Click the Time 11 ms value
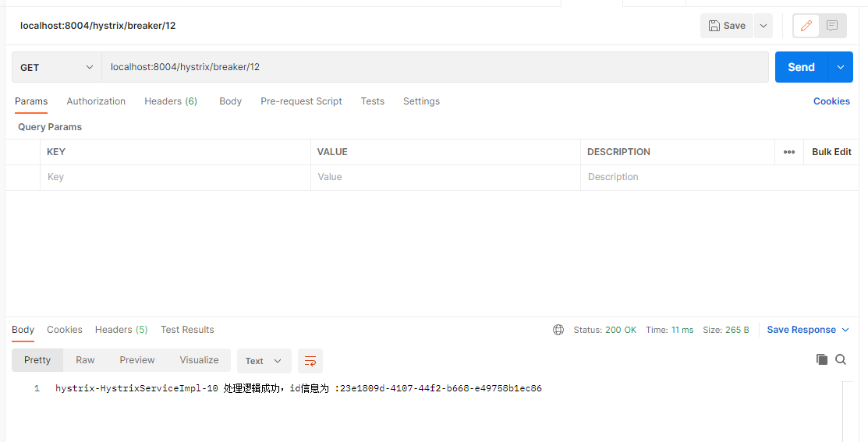Viewport: 868px width, 442px height. tap(682, 330)
